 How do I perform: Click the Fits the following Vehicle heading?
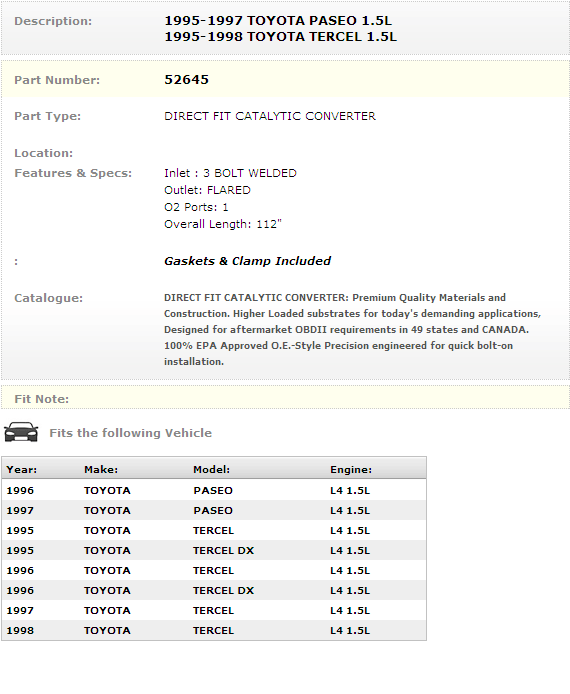tap(131, 433)
